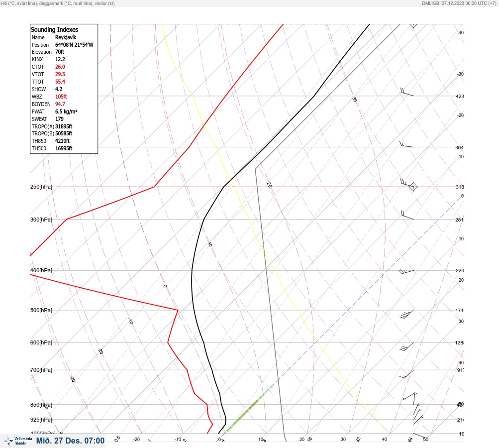This screenshot has width=499, height=448.
Task: Click the SWEAT label in the indexes box
Action: [x=39, y=119]
